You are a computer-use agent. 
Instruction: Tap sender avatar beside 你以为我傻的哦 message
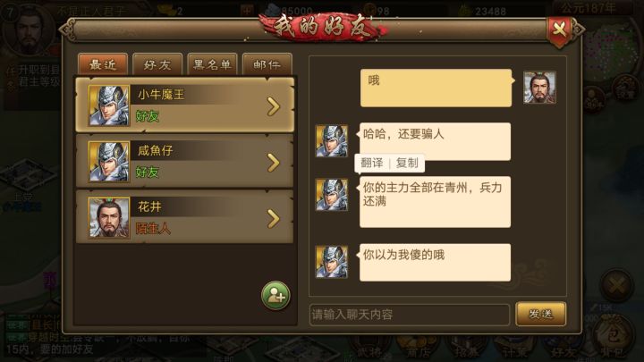coord(332,262)
